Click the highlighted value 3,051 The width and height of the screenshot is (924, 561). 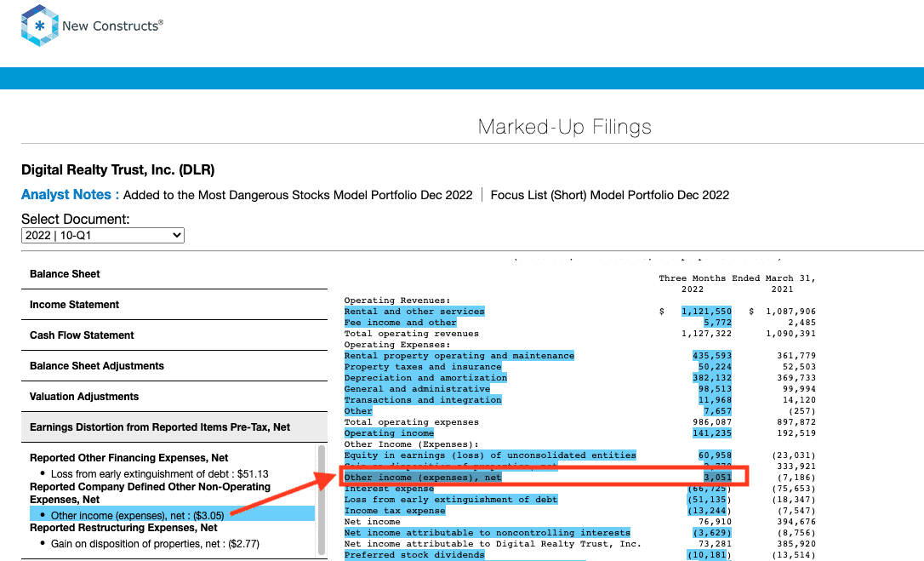[x=718, y=478]
